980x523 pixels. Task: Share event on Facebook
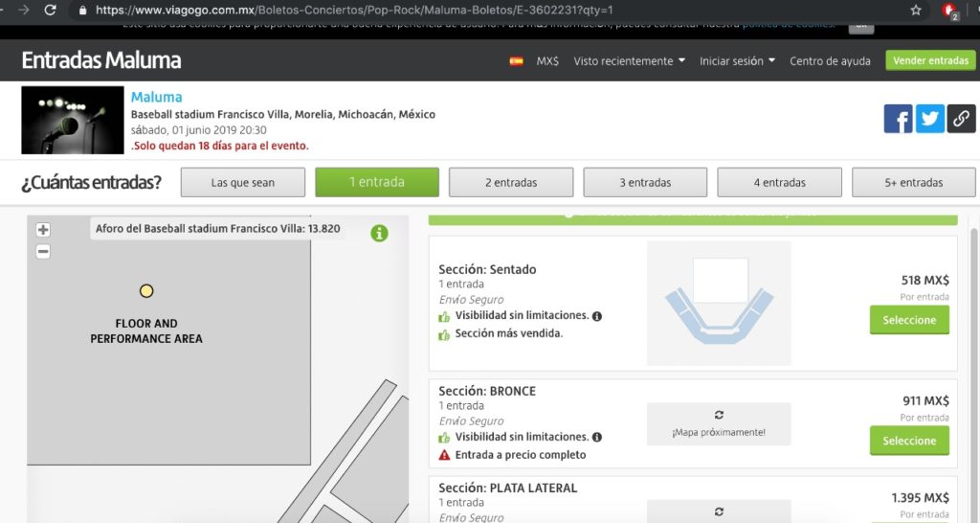click(x=898, y=118)
